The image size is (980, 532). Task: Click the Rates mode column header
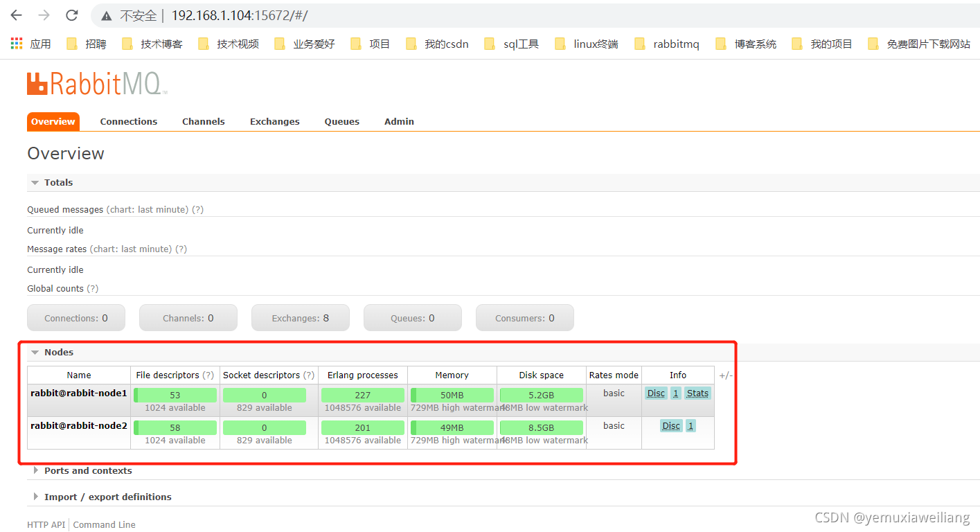tap(614, 375)
